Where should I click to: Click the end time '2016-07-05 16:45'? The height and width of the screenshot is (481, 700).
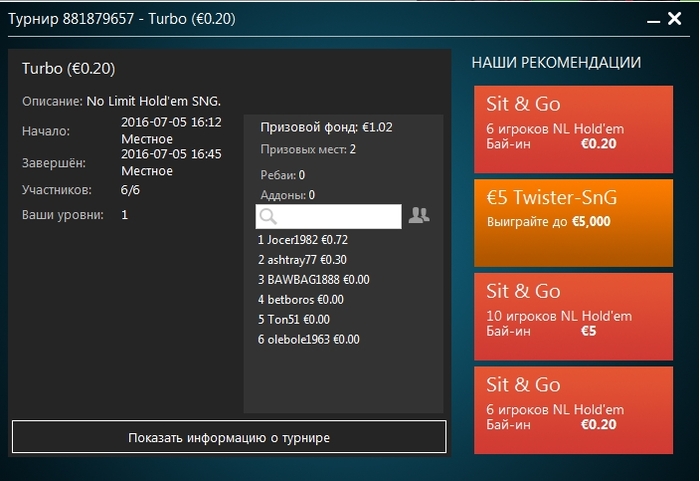tap(171, 154)
